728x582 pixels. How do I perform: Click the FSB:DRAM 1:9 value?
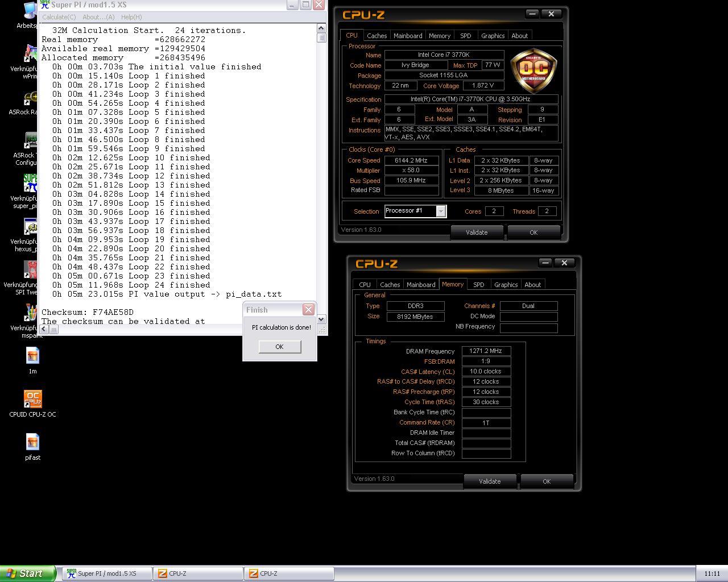pos(486,361)
